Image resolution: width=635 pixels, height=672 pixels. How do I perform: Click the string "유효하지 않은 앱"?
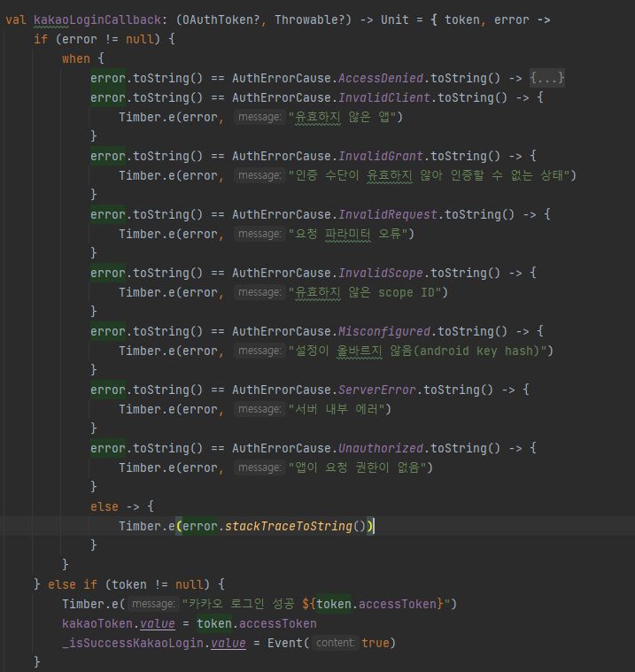coord(342,117)
